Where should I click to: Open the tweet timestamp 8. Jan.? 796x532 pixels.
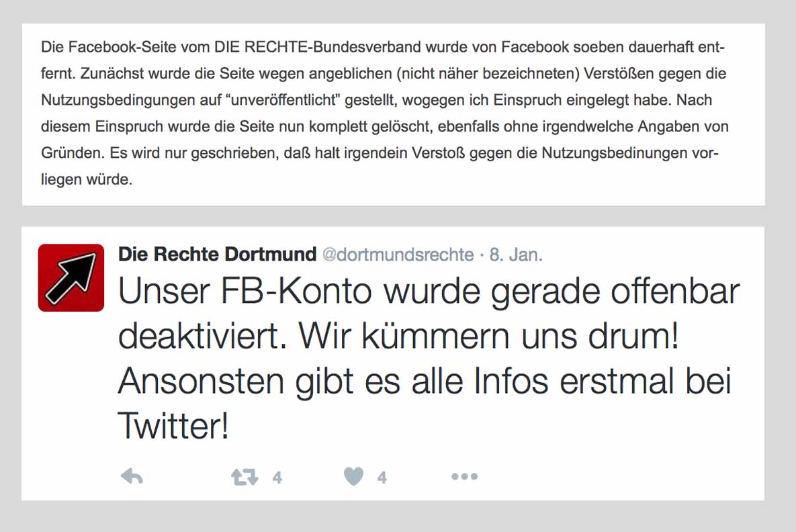tap(516, 255)
